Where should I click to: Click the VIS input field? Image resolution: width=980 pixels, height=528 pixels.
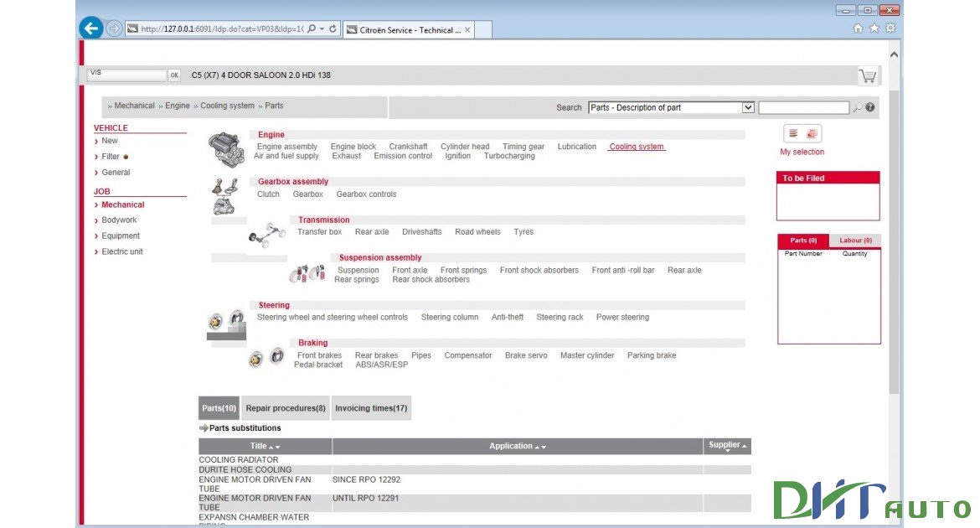click(126, 75)
